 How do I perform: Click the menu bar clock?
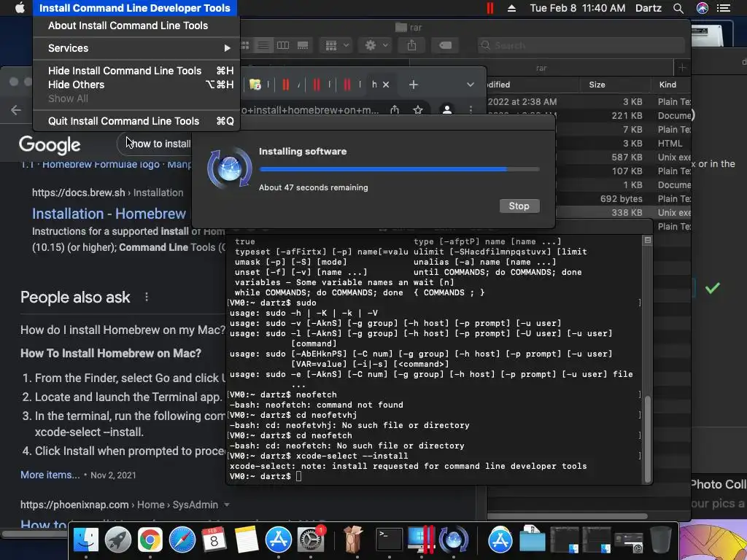(x=578, y=8)
